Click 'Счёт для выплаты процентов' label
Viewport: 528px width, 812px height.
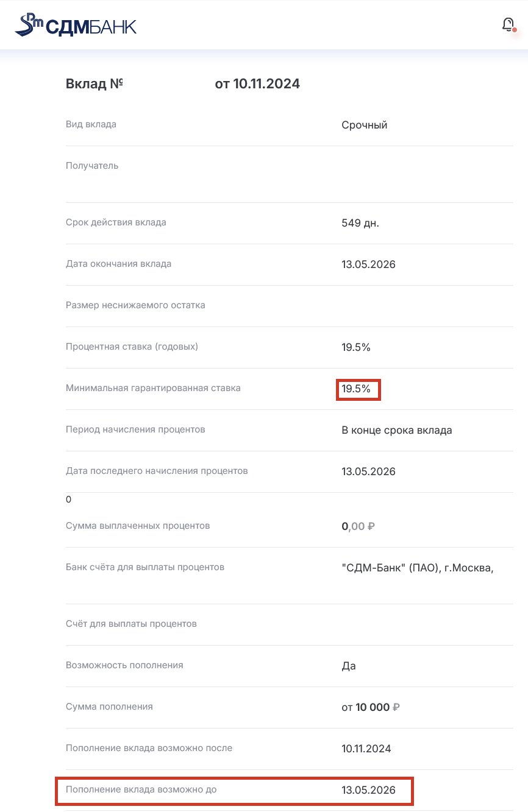coord(131,624)
